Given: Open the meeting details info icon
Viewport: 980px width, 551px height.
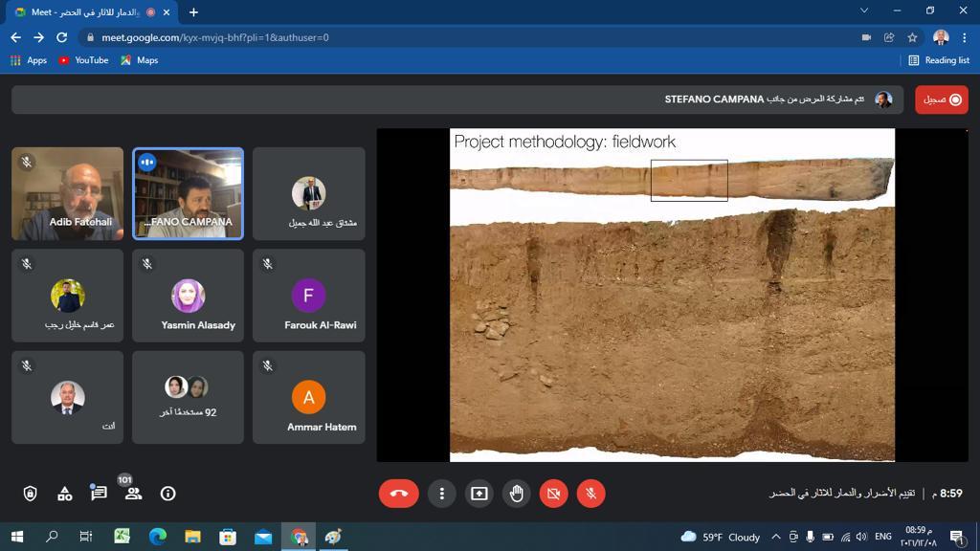Looking at the screenshot, I should 168,494.
